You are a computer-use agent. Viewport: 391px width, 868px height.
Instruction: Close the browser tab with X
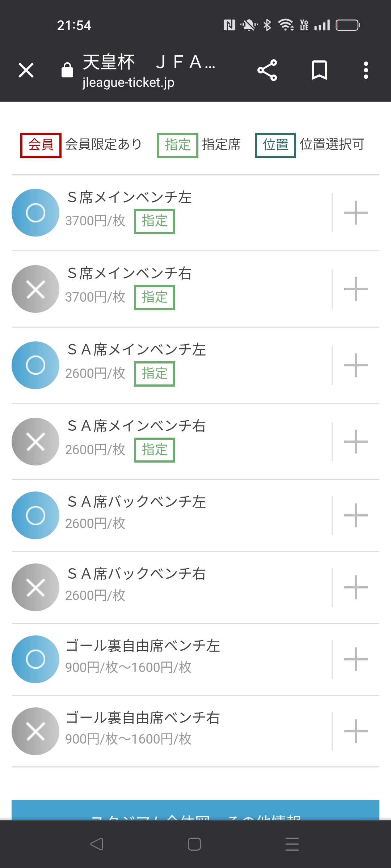(x=26, y=70)
